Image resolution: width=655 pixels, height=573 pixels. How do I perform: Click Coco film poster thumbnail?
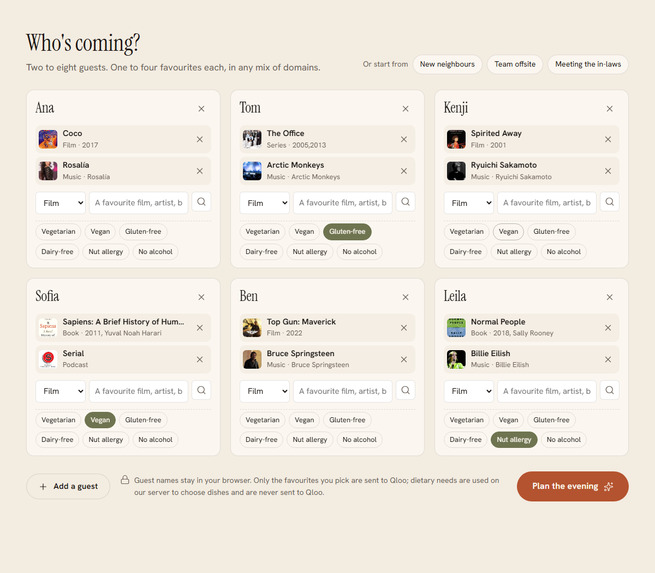click(48, 139)
